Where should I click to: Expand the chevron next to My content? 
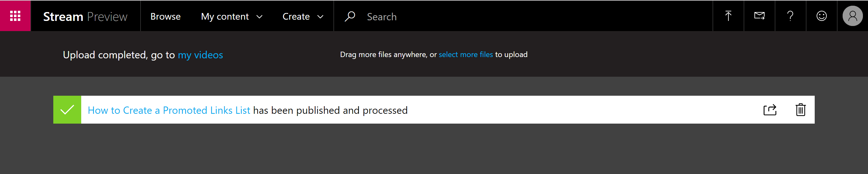tap(260, 17)
